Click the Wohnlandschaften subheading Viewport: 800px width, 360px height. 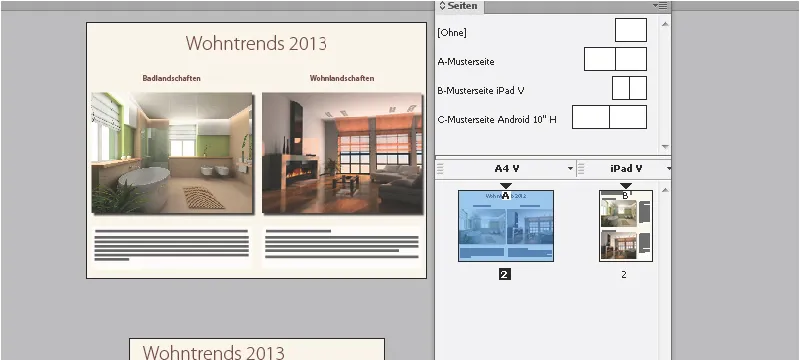(x=342, y=79)
